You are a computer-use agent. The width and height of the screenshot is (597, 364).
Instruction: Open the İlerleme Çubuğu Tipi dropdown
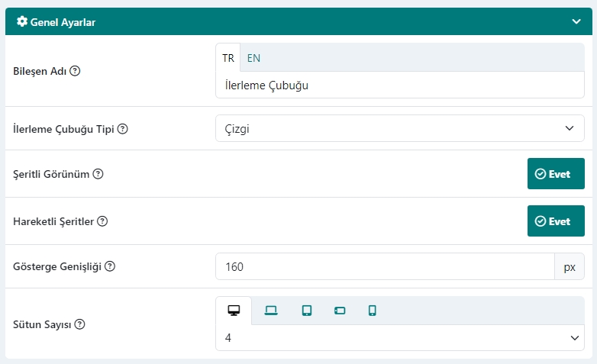click(400, 129)
